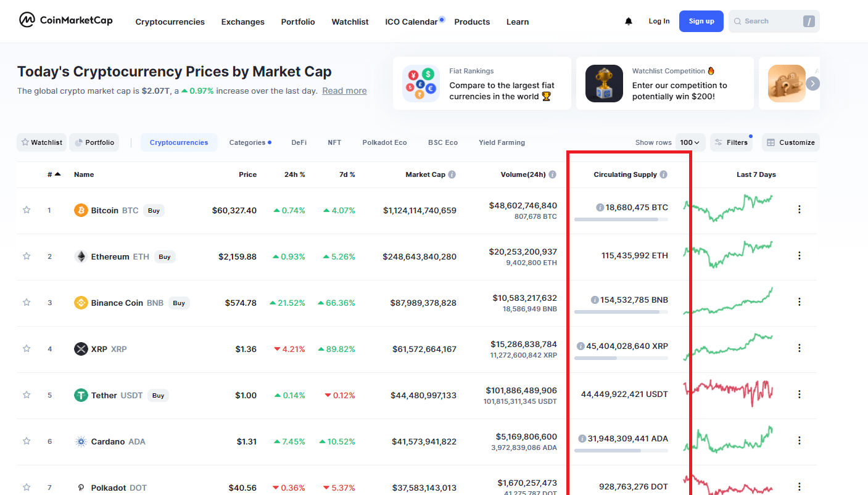Image resolution: width=868 pixels, height=495 pixels.
Task: Click the CoinMarketCap logo
Action: 65,20
